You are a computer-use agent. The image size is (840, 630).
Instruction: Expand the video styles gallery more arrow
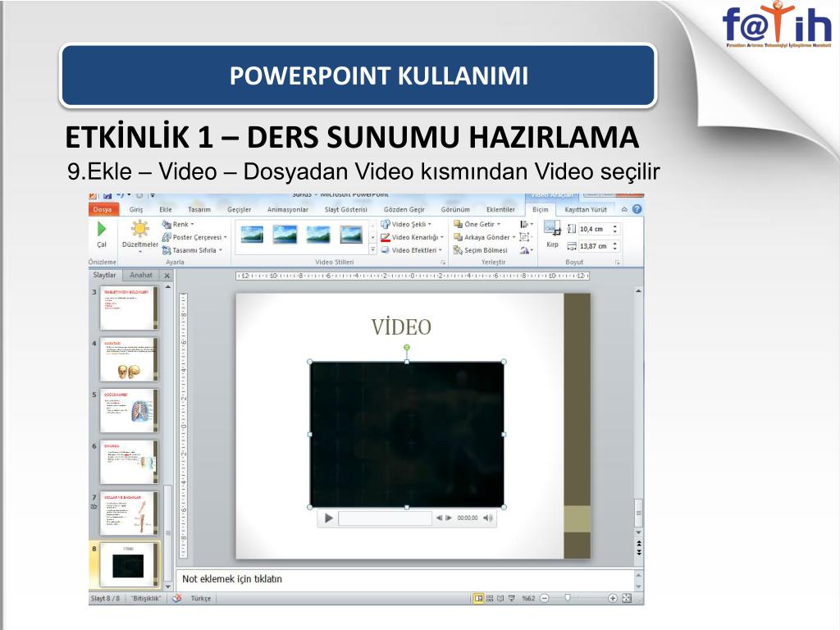373,250
